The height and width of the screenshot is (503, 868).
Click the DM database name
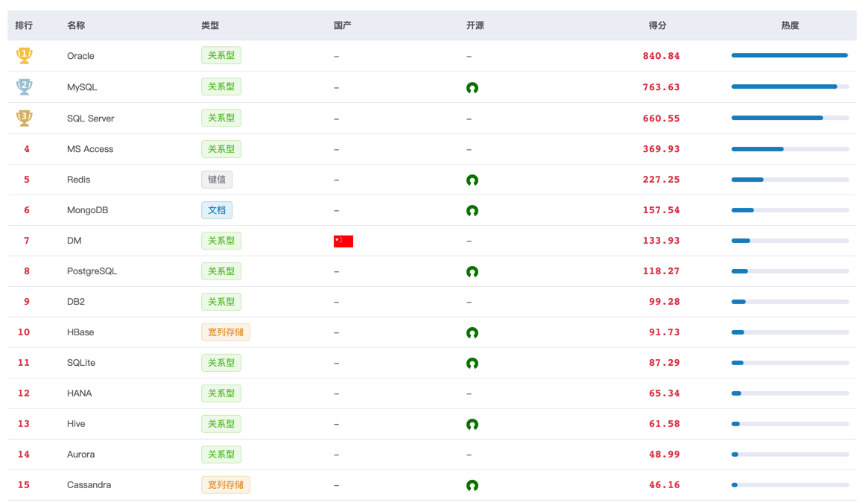(75, 241)
